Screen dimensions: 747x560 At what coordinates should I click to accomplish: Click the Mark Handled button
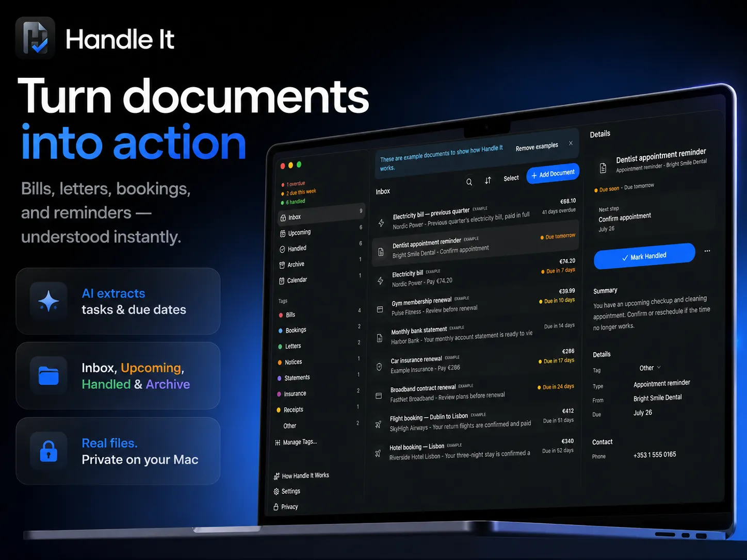[x=644, y=256]
